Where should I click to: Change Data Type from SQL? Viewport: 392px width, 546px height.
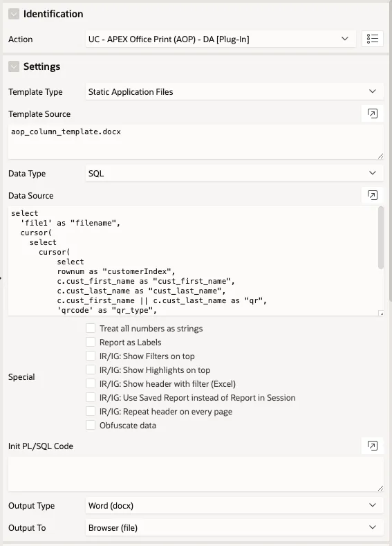[x=234, y=173]
